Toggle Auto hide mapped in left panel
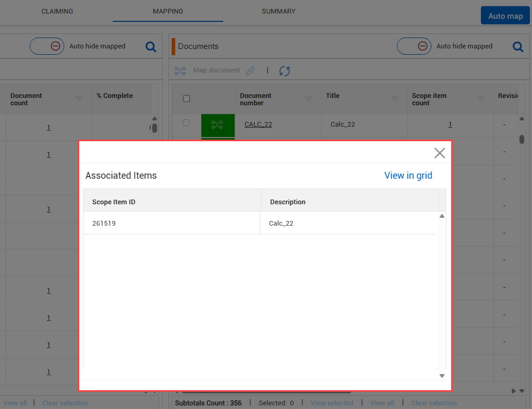The height and width of the screenshot is (409, 532). pyautogui.click(x=47, y=46)
